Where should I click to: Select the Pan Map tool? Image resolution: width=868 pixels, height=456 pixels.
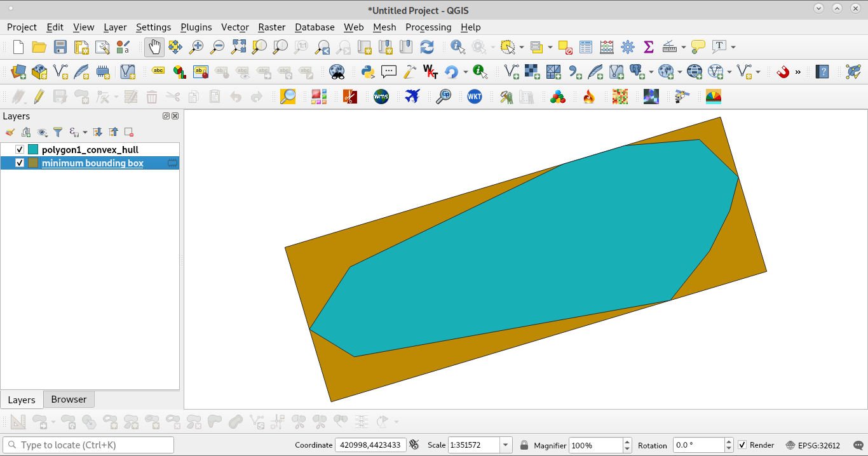[x=154, y=46]
